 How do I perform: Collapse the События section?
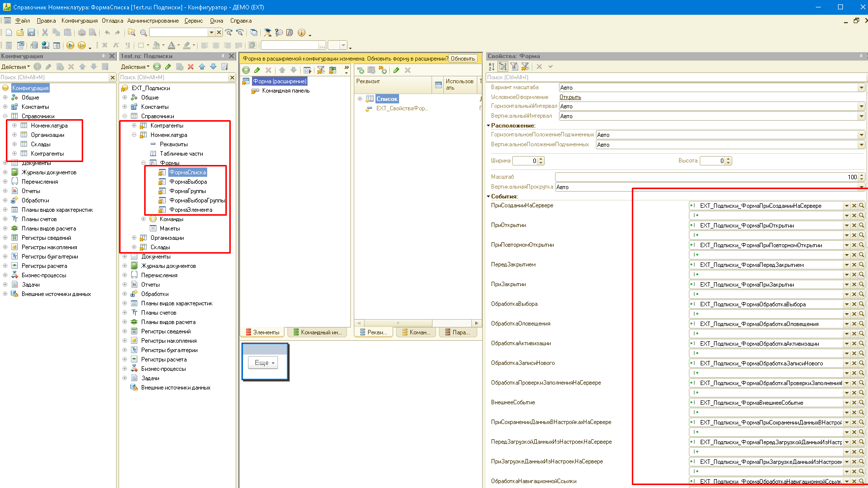(x=489, y=196)
